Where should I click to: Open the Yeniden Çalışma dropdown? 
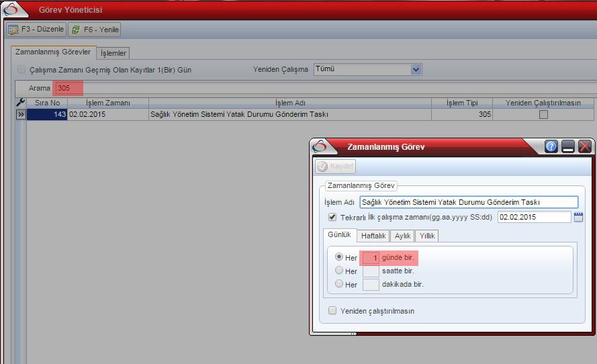(416, 69)
